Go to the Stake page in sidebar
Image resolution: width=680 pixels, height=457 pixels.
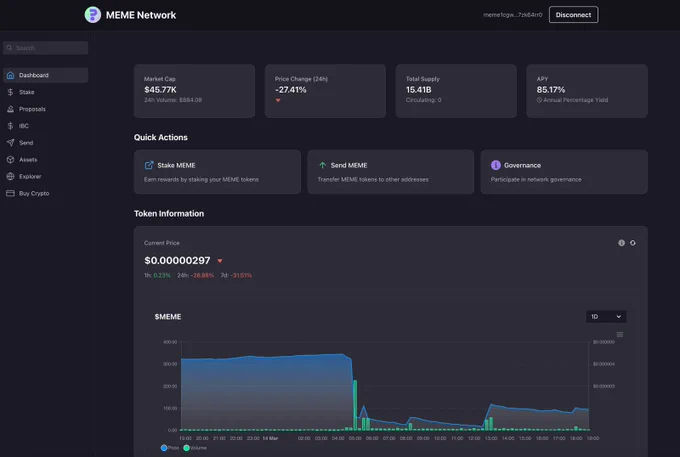tap(46, 92)
